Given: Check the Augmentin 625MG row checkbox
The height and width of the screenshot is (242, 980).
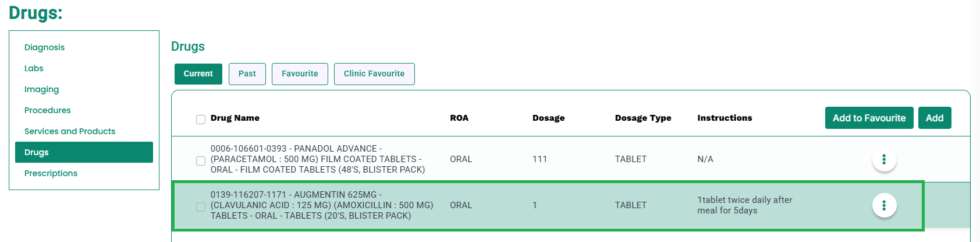Looking at the screenshot, I should [x=201, y=207].
